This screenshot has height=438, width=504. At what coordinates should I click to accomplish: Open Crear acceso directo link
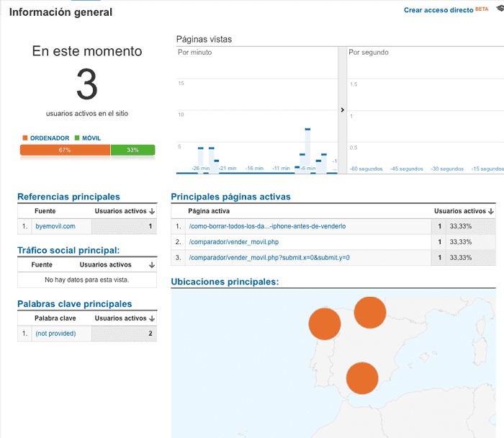click(438, 10)
